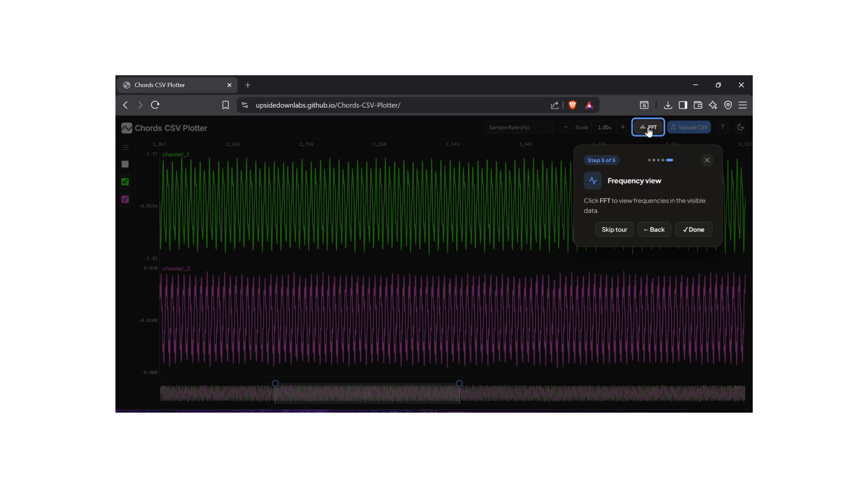
Task: Close the Chords CSV Plotter tab
Action: [x=229, y=85]
